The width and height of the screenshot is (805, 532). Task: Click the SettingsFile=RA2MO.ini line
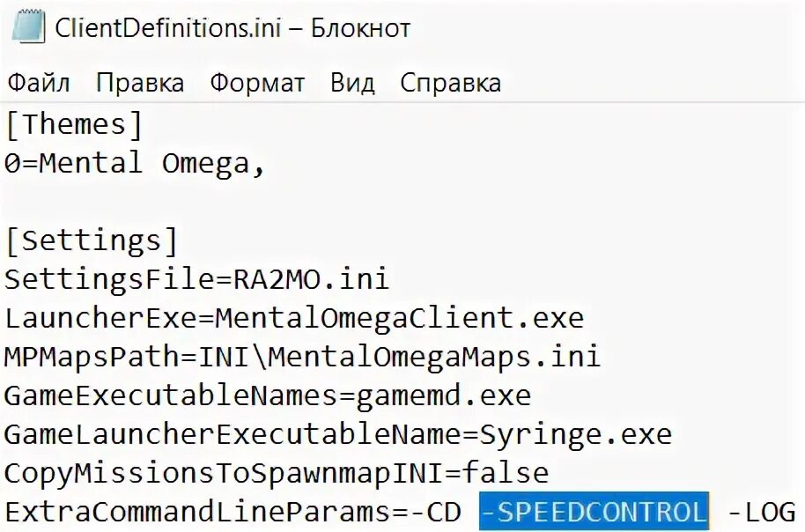coord(196,279)
